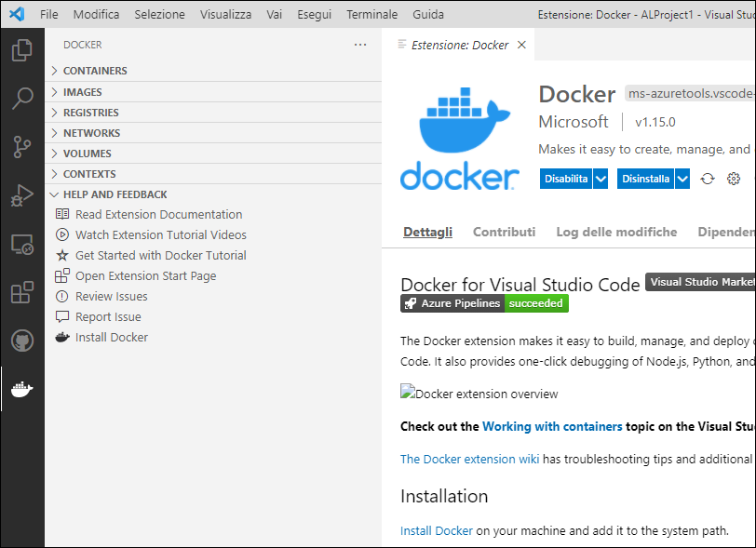Open the Disabilita dropdown arrow
Image resolution: width=756 pixels, height=548 pixels.
pos(601,179)
